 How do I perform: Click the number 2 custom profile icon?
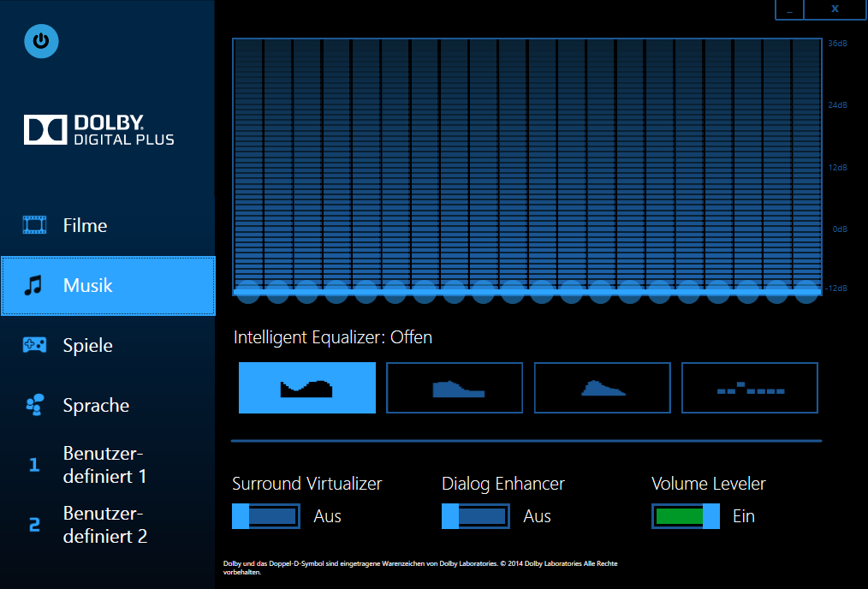[34, 525]
